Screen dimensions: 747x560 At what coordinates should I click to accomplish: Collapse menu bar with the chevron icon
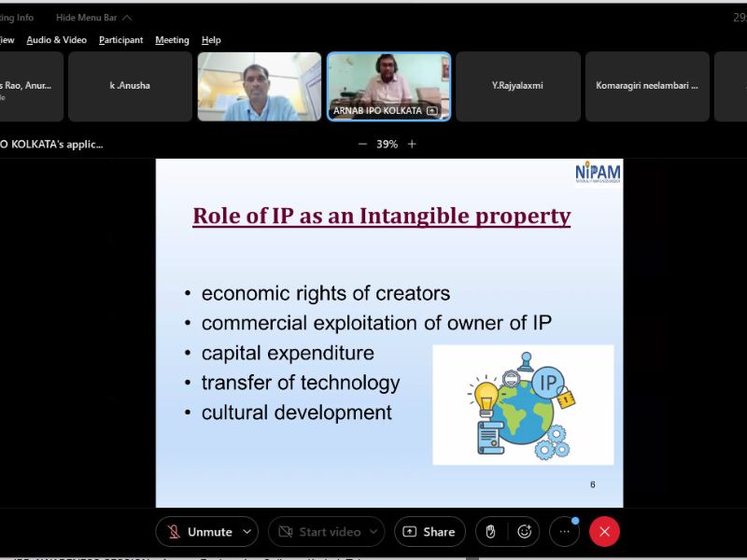click(x=127, y=18)
